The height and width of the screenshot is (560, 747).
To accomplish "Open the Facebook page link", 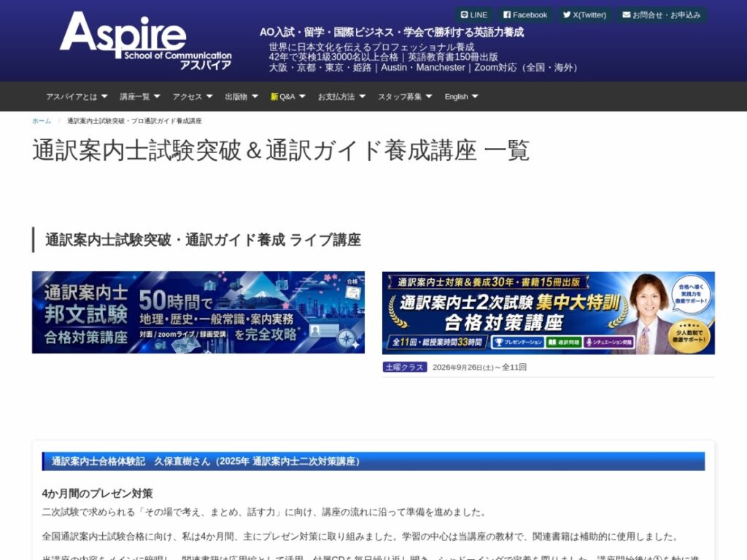I will [x=525, y=15].
